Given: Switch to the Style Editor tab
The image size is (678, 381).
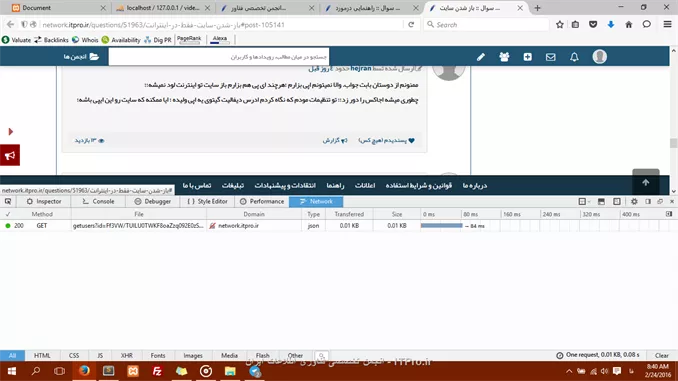Looking at the screenshot, I should (207, 202).
